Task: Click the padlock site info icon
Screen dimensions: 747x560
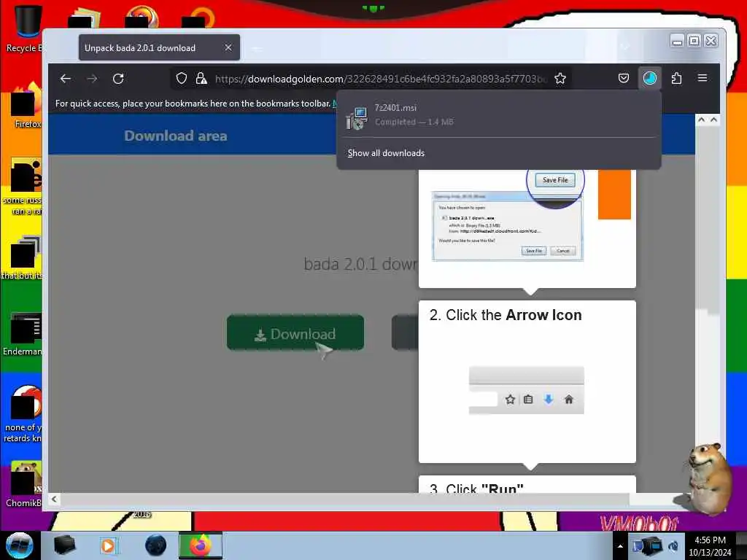Action: (x=201, y=79)
